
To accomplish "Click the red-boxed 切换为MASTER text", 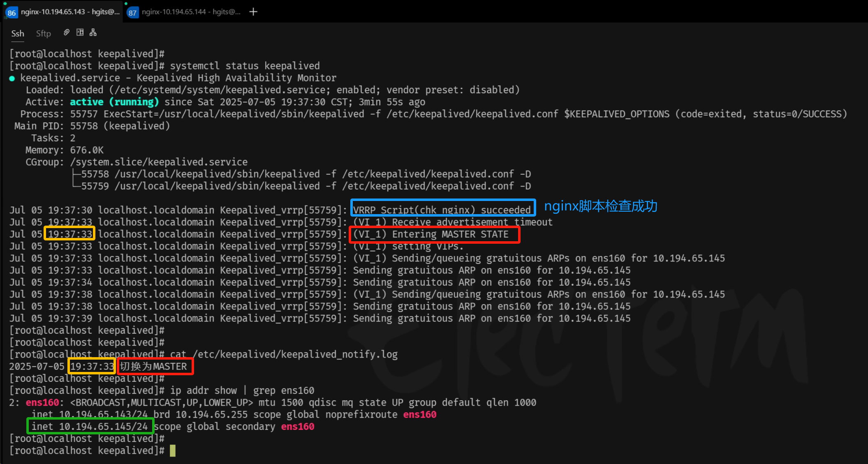I will pos(155,366).
